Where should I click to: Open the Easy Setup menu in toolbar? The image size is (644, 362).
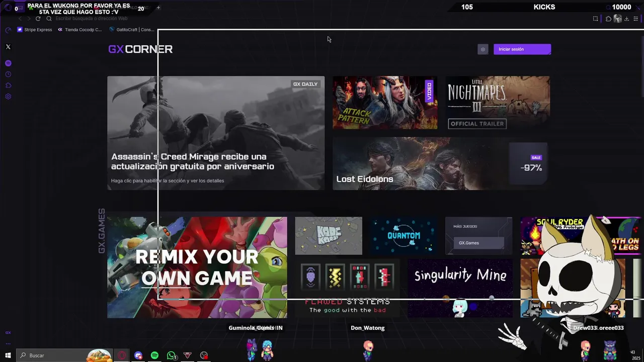[x=636, y=19]
